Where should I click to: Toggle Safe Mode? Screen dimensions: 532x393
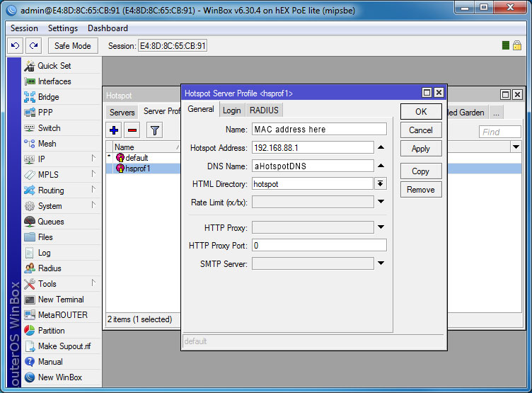(x=73, y=45)
